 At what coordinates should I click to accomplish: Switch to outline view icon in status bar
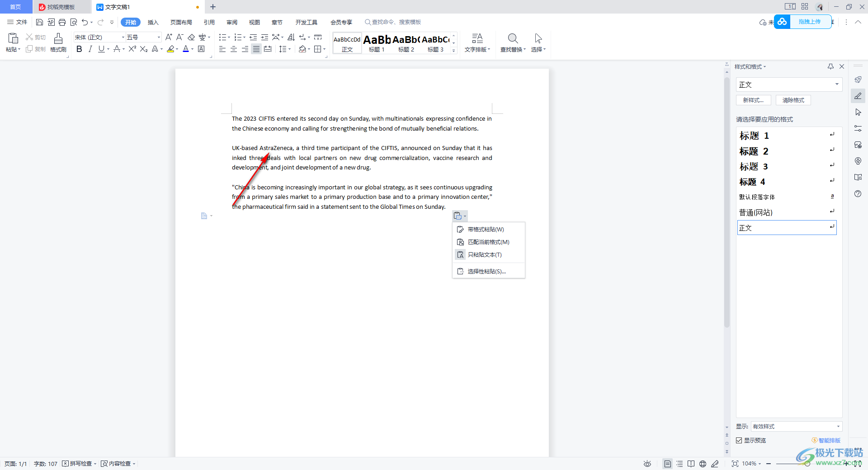(679, 464)
